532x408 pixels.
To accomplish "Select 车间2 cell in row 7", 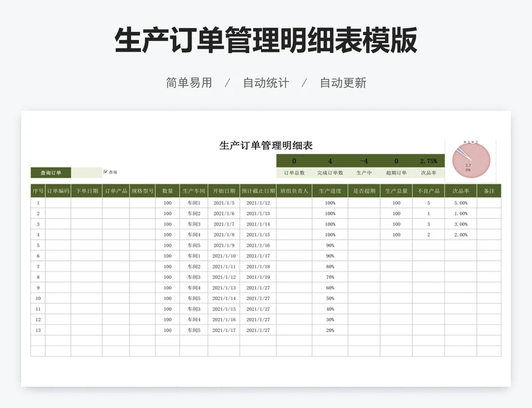I will pyautogui.click(x=194, y=266).
